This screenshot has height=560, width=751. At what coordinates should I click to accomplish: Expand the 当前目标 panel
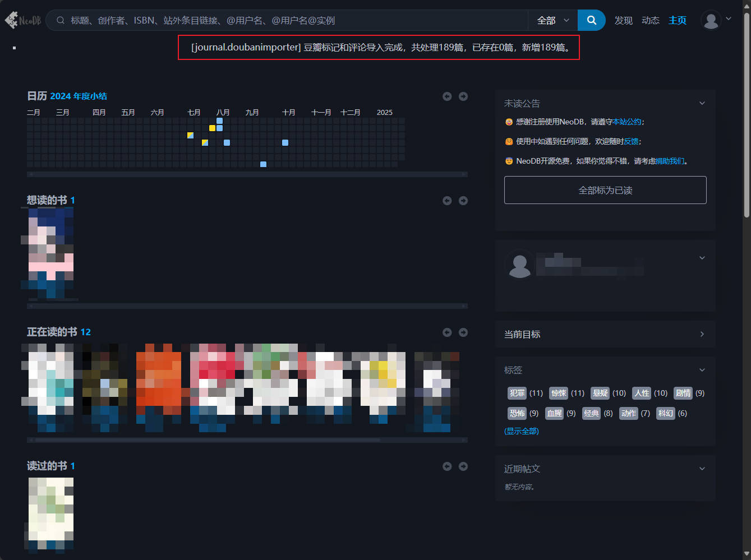pyautogui.click(x=702, y=334)
